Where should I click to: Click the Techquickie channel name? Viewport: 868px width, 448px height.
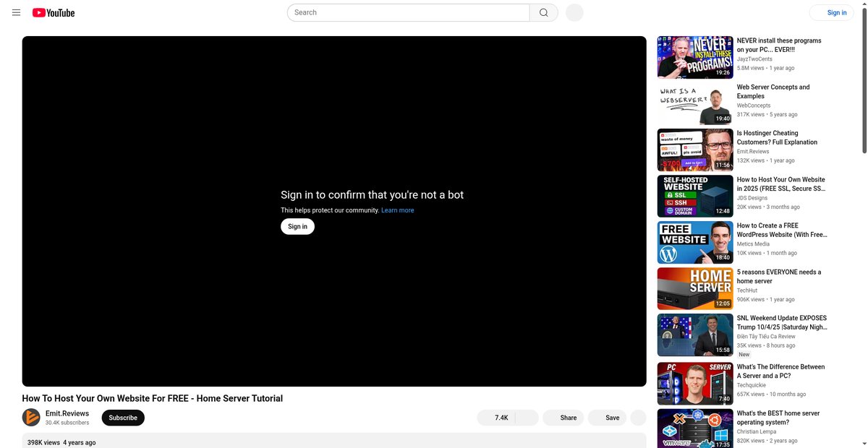pyautogui.click(x=752, y=385)
